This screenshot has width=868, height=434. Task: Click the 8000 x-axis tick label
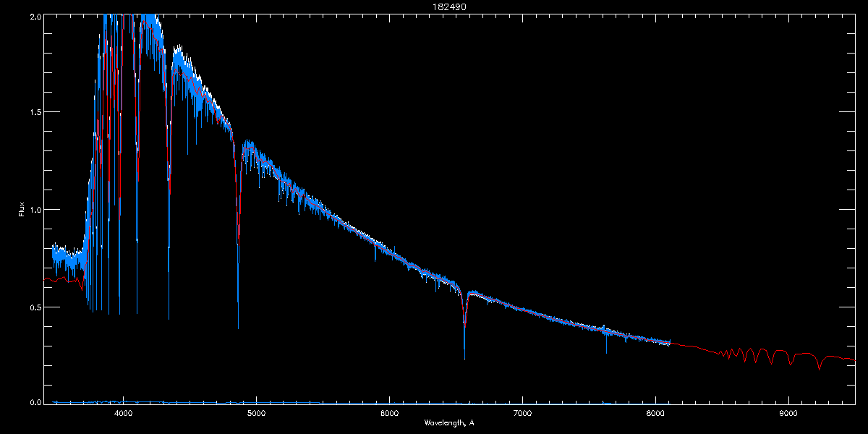(655, 413)
